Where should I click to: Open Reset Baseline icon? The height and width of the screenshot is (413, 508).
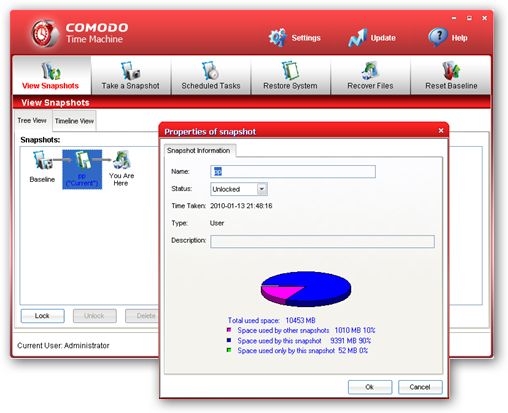click(451, 70)
